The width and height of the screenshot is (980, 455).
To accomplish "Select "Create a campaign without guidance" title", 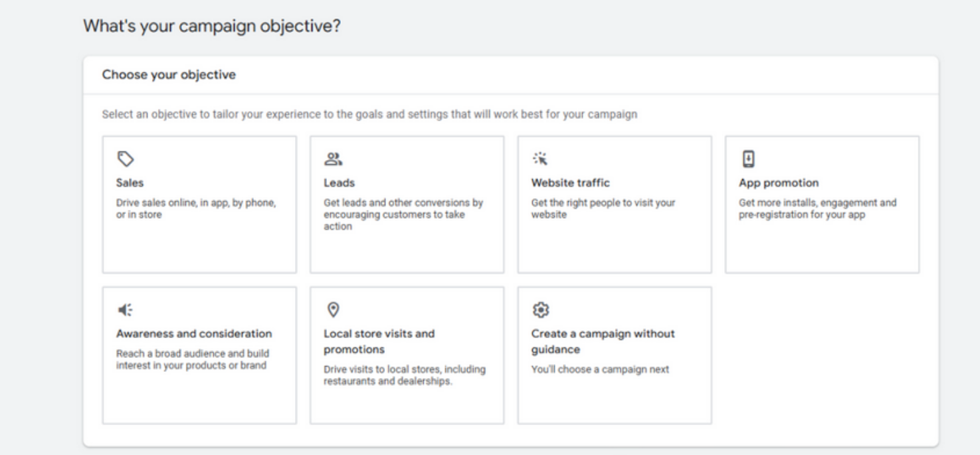I will click(x=603, y=341).
